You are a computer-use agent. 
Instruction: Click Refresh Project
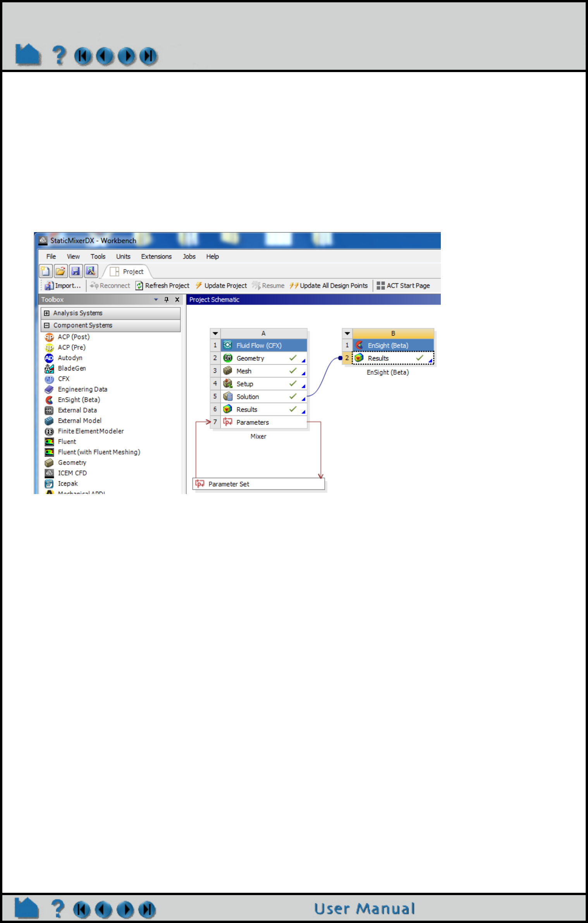[163, 286]
